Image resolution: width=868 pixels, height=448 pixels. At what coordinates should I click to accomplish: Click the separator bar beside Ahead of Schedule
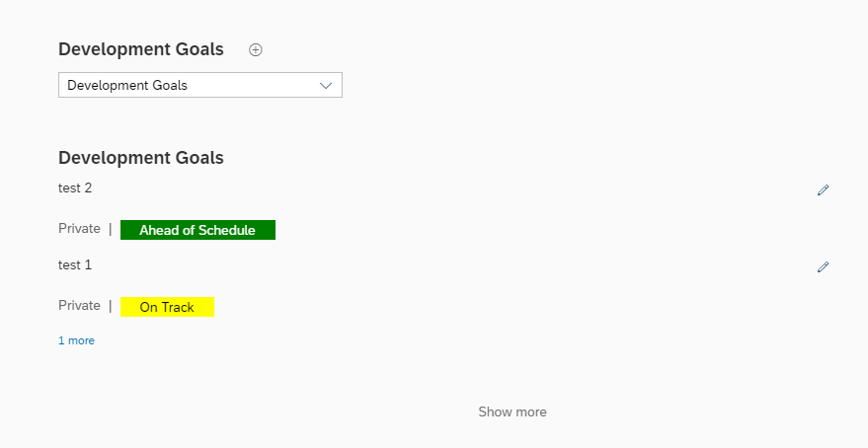click(x=111, y=228)
